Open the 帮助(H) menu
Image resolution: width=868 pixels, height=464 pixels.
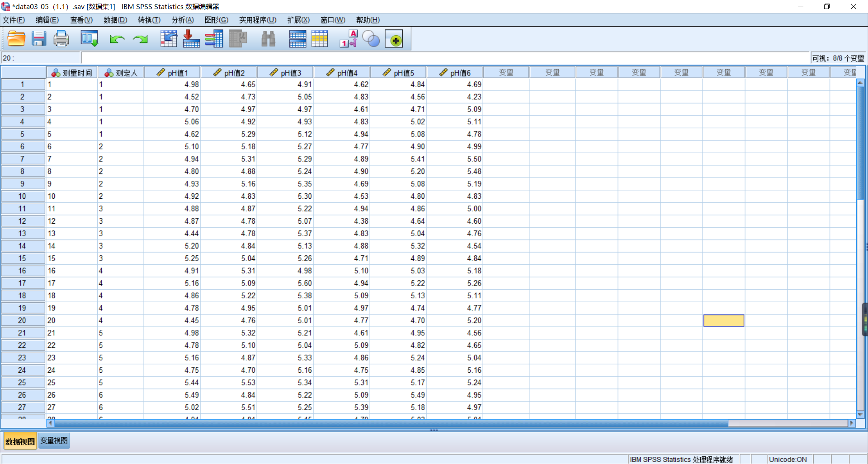pos(368,20)
